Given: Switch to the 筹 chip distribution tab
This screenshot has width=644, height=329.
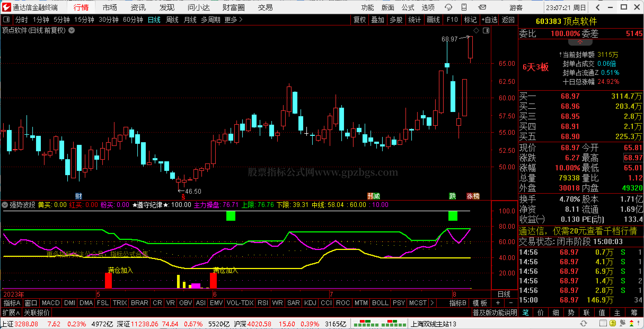Looking at the screenshot, I should [x=634, y=313].
